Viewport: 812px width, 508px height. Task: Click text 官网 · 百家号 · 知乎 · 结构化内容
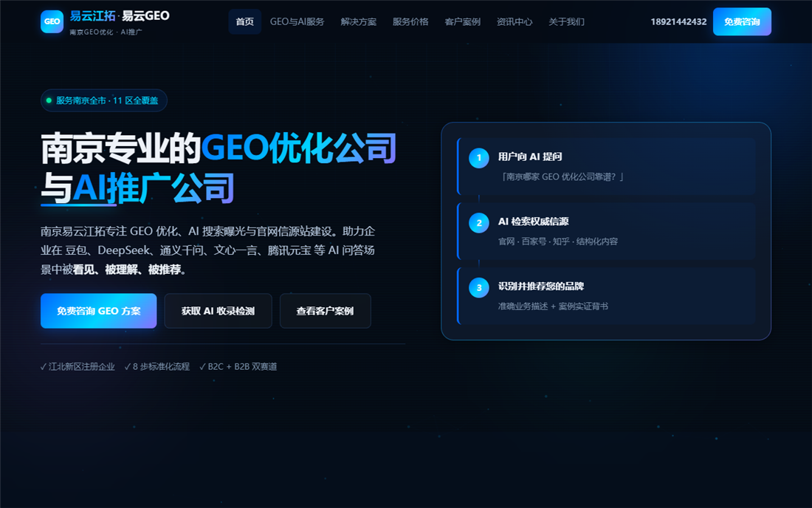[x=558, y=241]
